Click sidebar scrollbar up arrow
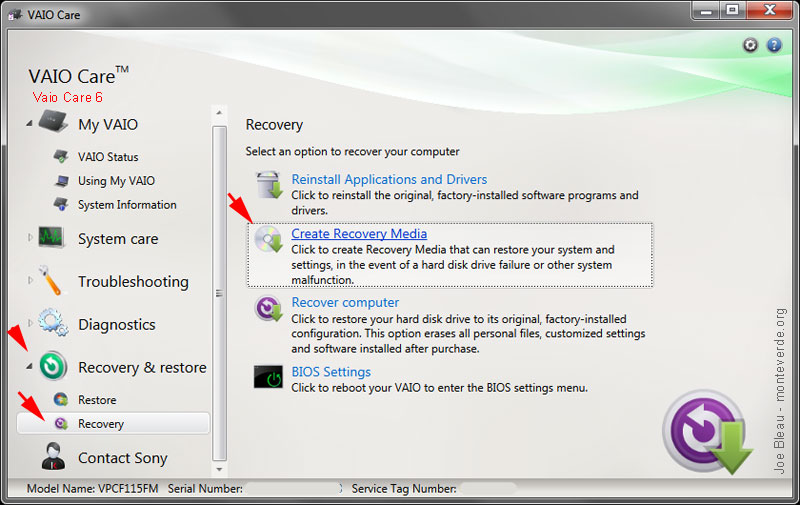 point(219,113)
